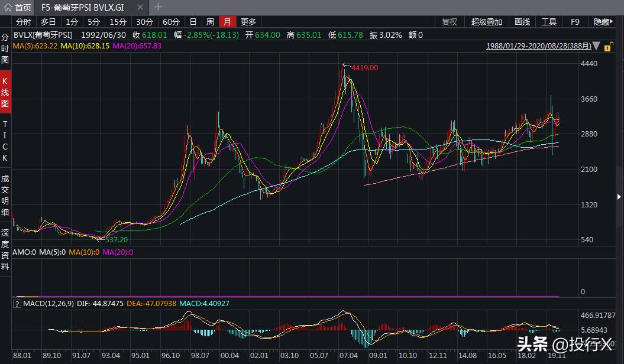Screen dimensions: 624x364
Task: Expand the 更多 period options
Action: click(248, 22)
